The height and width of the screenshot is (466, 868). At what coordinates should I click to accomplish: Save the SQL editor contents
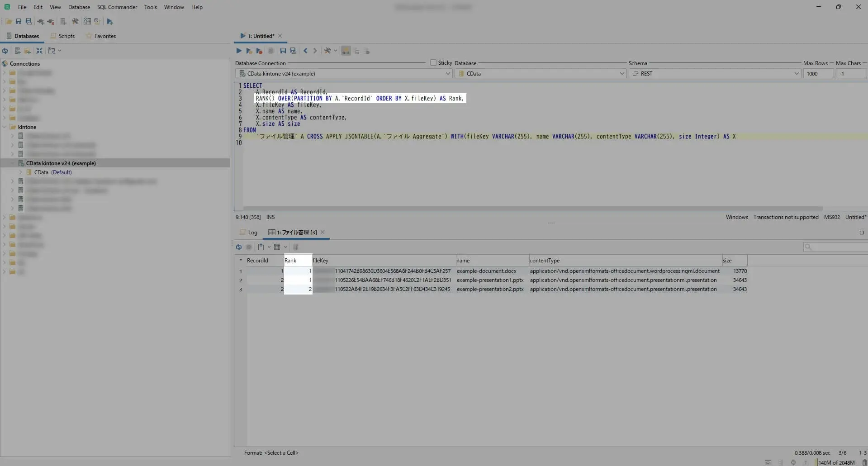[x=283, y=51]
